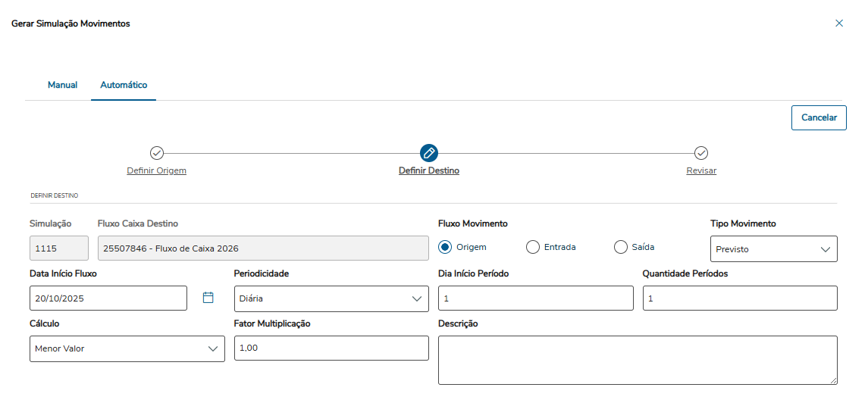Click the Quantidade Períodos field

click(740, 298)
